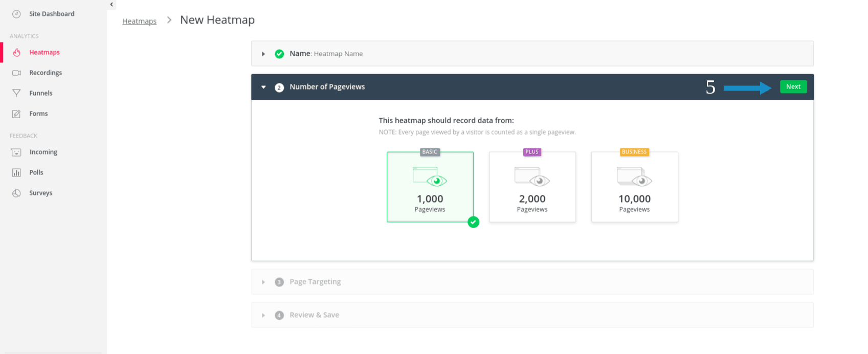Expand the Page Targeting section arrow
The height and width of the screenshot is (354, 868).
coord(263,282)
